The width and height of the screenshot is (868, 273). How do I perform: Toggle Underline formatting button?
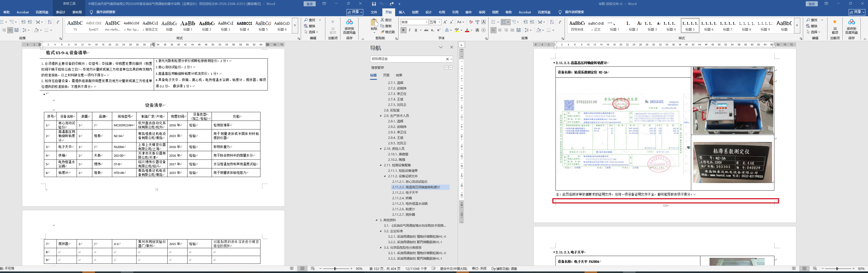point(416,30)
